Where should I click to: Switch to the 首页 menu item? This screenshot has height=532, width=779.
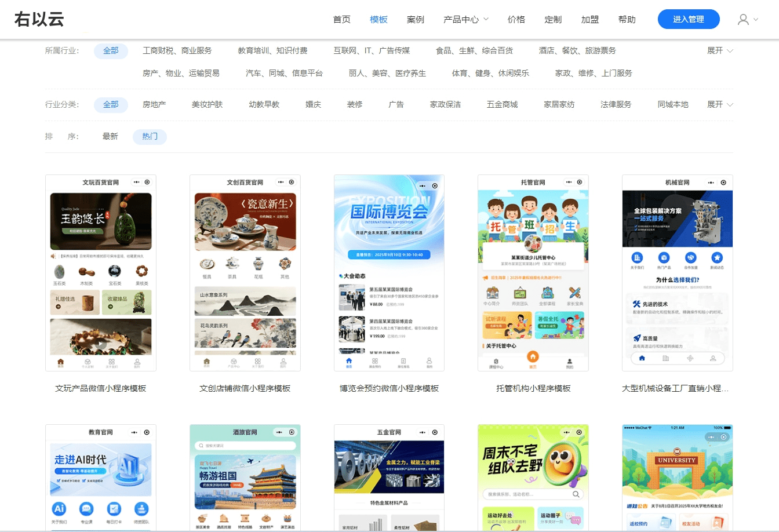(341, 19)
